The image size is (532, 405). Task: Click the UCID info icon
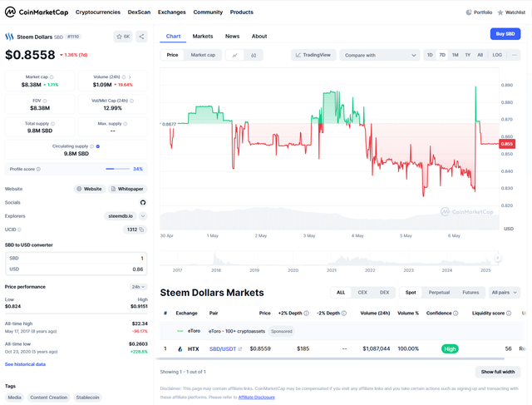19,230
